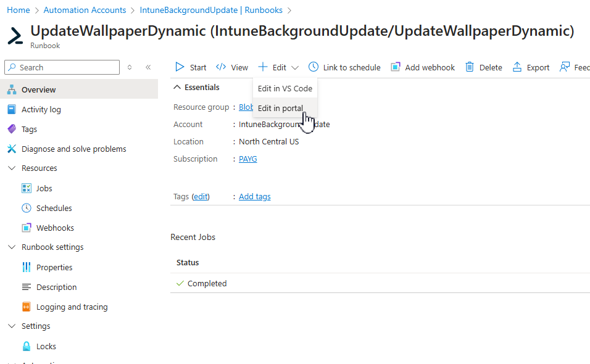Collapse the sidebar with double-chevron button

pos(148,67)
